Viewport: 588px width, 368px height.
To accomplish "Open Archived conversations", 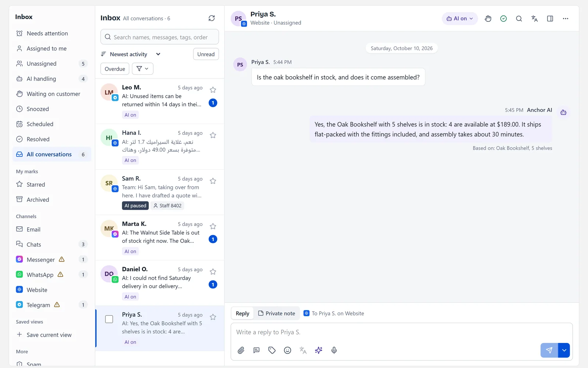I will (52, 199).
